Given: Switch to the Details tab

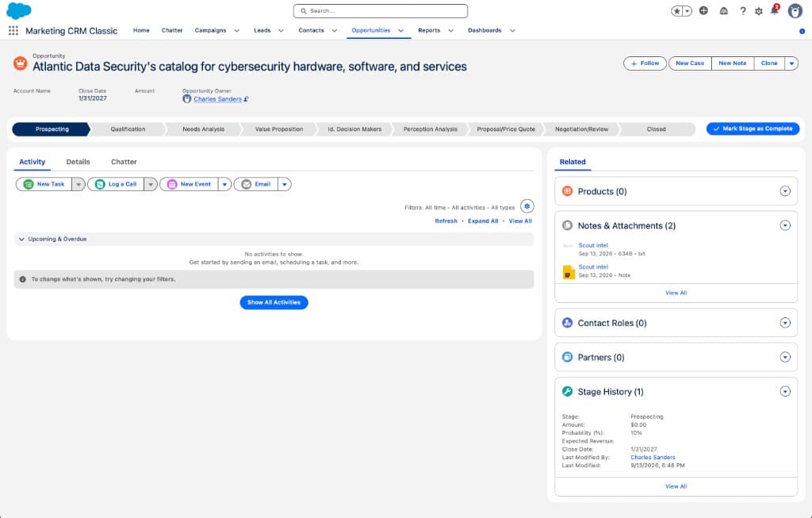Looking at the screenshot, I should coord(79,162).
